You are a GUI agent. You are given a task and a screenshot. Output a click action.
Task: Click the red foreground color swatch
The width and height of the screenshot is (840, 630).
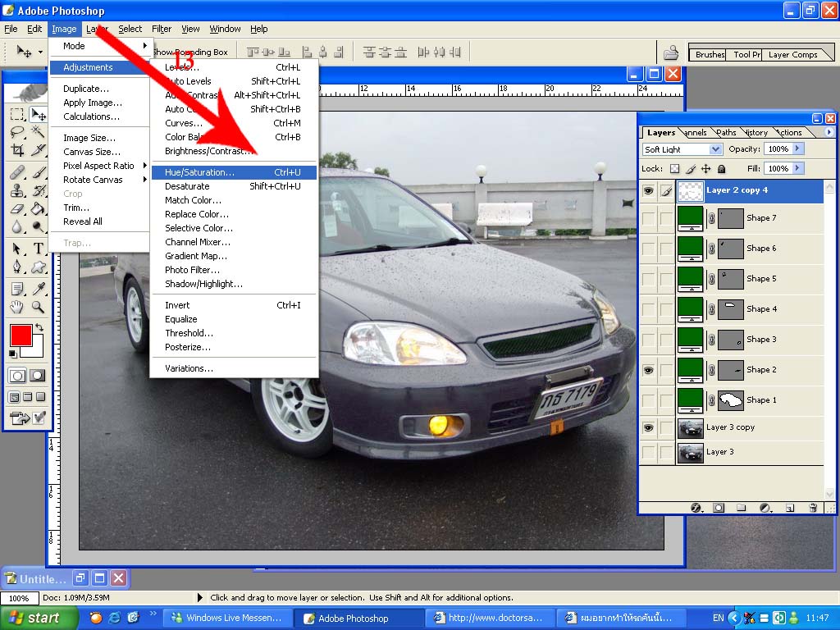tap(21, 335)
